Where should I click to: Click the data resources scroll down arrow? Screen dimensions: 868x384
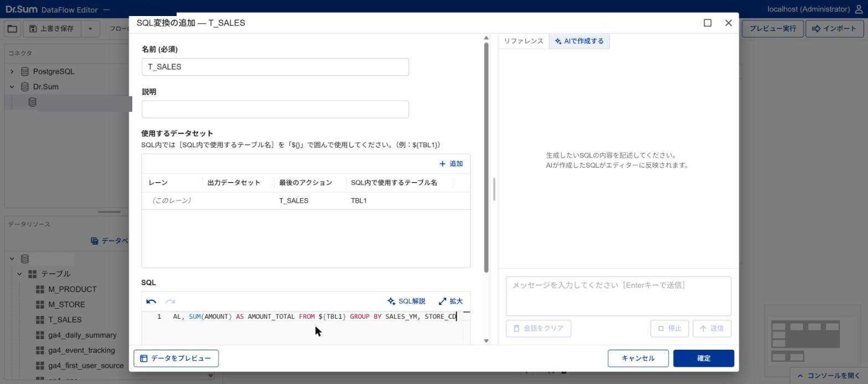pos(211,376)
